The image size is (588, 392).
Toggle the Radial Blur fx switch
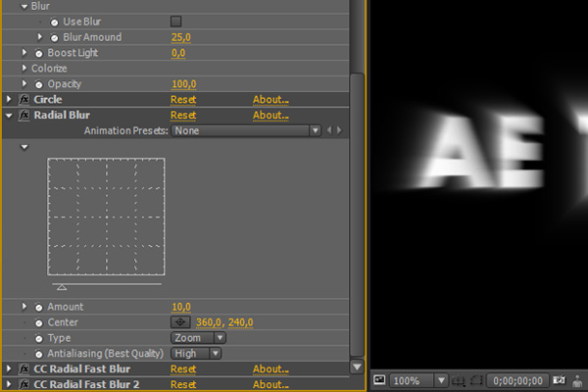[24, 115]
